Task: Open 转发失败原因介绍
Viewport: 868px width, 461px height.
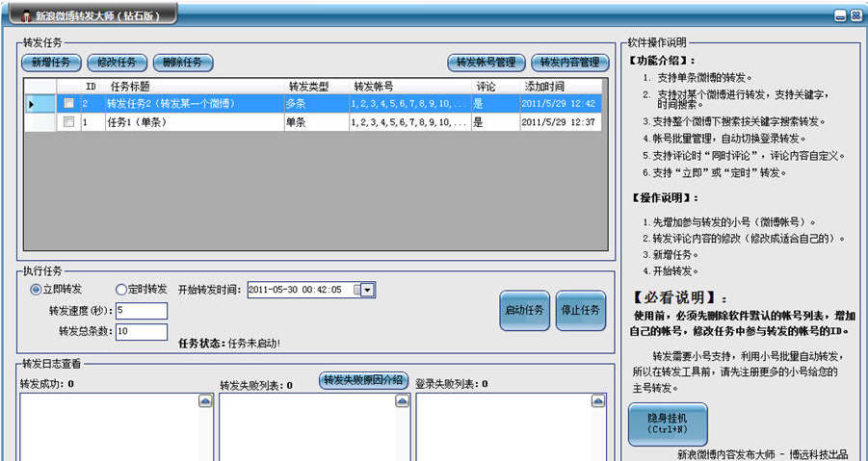Action: pos(363,380)
